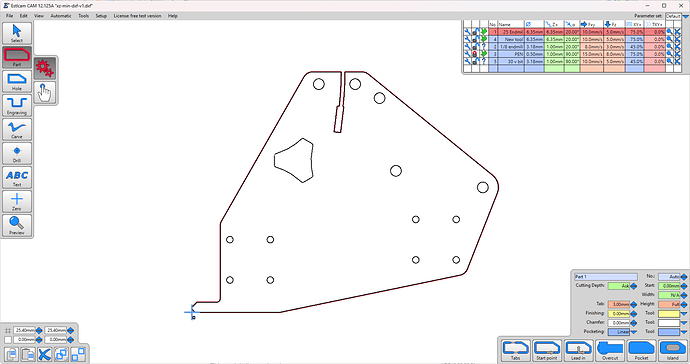The width and height of the screenshot is (690, 364).
Task: Choose the Drill tool
Action: pyautogui.click(x=17, y=153)
